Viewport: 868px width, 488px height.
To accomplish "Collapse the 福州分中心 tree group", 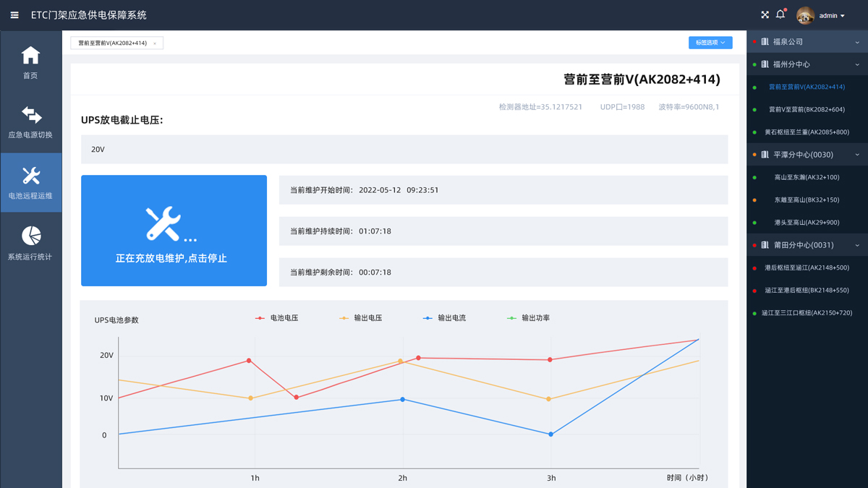I will point(857,64).
